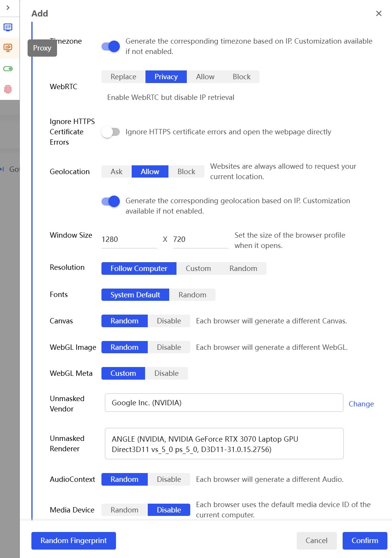Set WebRTC to Replace

(123, 77)
